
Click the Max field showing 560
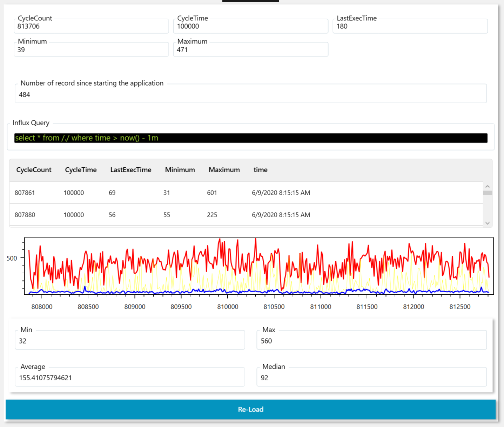(372, 340)
